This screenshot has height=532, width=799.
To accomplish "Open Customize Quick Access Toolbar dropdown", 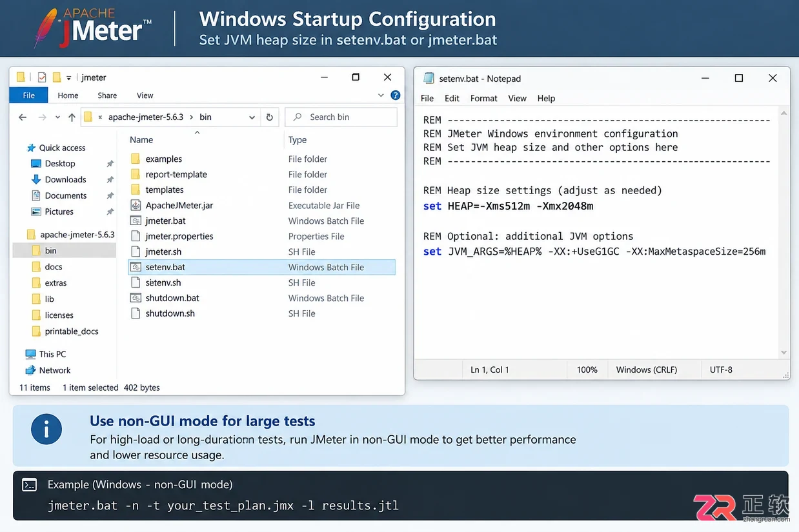I will (x=69, y=78).
